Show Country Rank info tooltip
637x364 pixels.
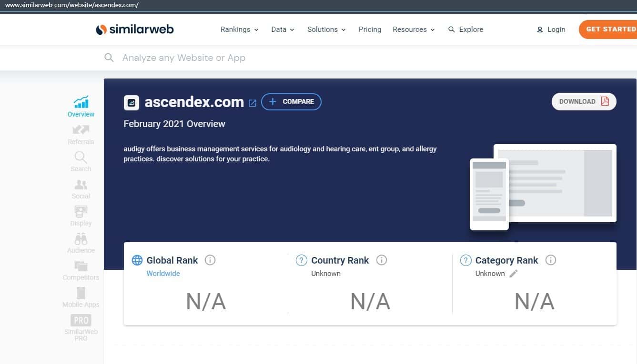[x=382, y=260]
